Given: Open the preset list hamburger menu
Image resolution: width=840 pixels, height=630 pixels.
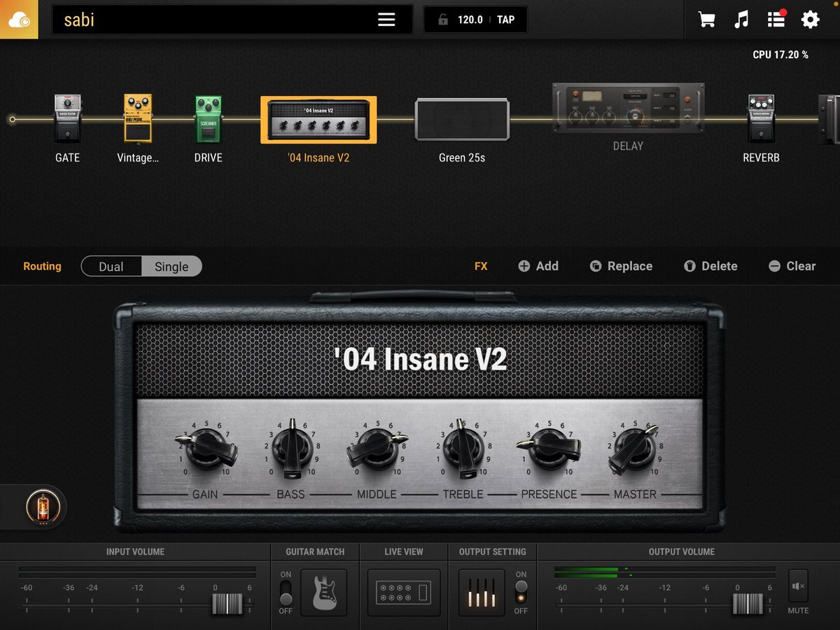Looking at the screenshot, I should pos(386,20).
